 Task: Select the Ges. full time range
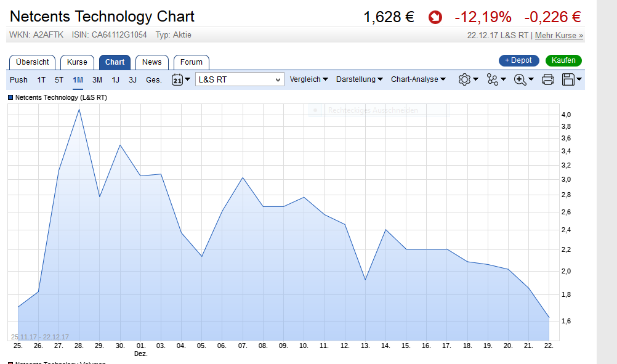[154, 80]
